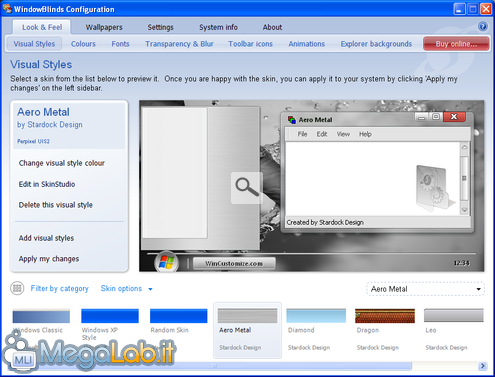Open the About tab
495x377 pixels.
click(272, 27)
